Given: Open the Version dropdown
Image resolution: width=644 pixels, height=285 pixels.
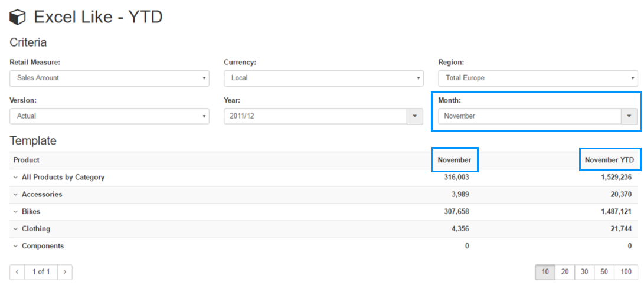Looking at the screenshot, I should coord(109,116).
